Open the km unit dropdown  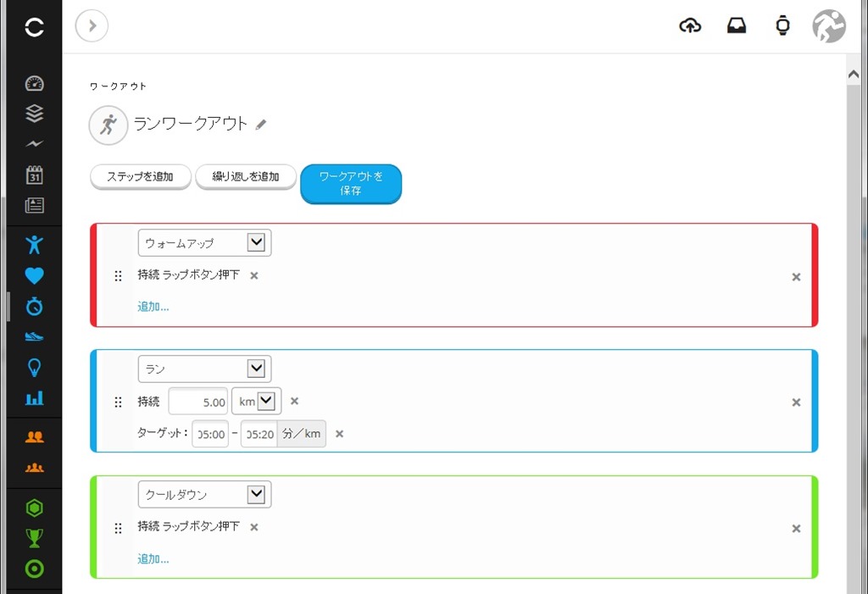(256, 401)
